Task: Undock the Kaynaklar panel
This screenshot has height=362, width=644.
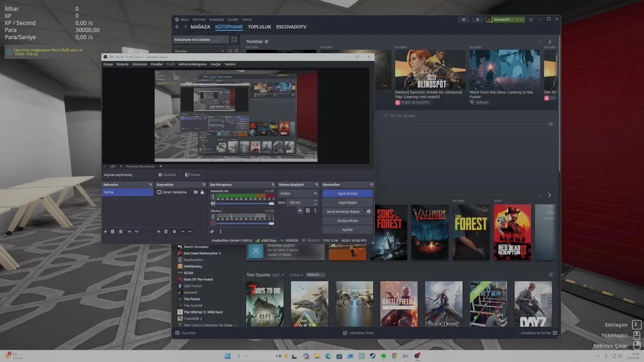Action: 204,185
